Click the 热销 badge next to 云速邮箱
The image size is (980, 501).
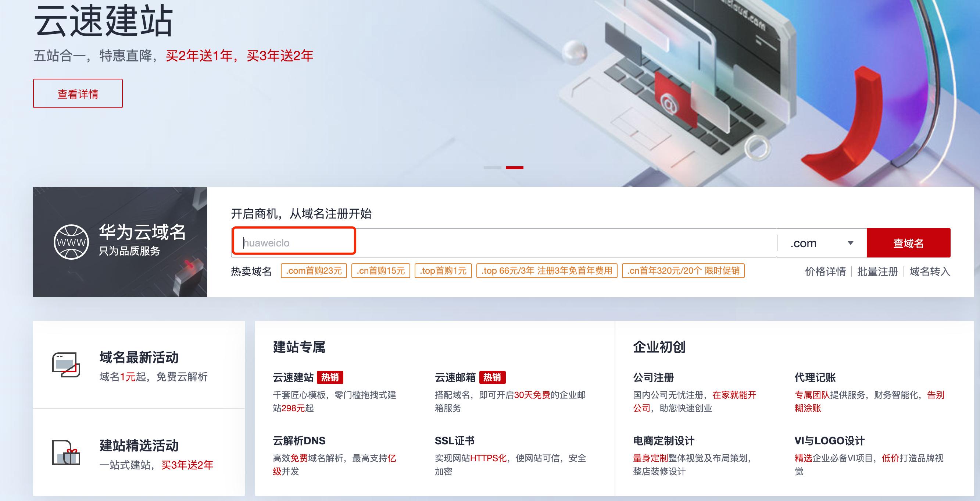(x=492, y=378)
